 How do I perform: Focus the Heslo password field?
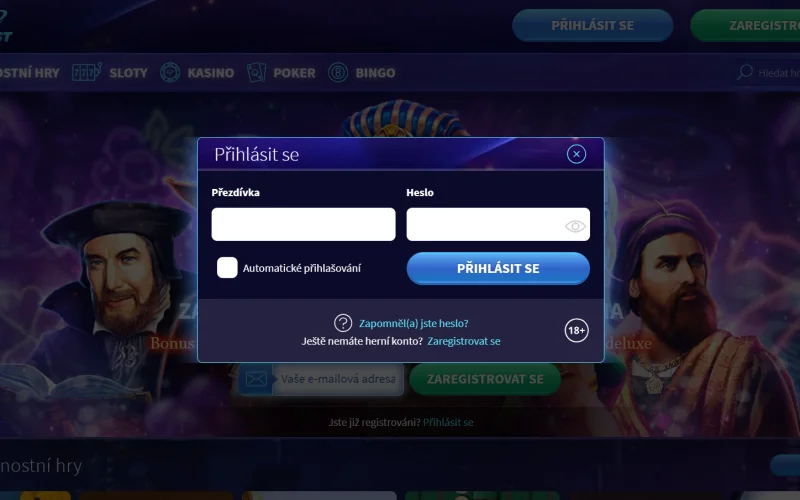tap(498, 224)
